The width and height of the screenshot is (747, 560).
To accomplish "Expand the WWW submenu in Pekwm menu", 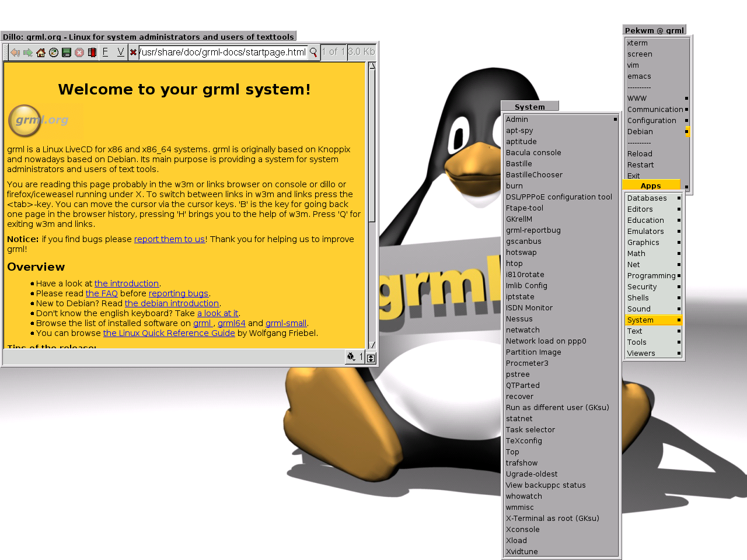I will 657,99.
